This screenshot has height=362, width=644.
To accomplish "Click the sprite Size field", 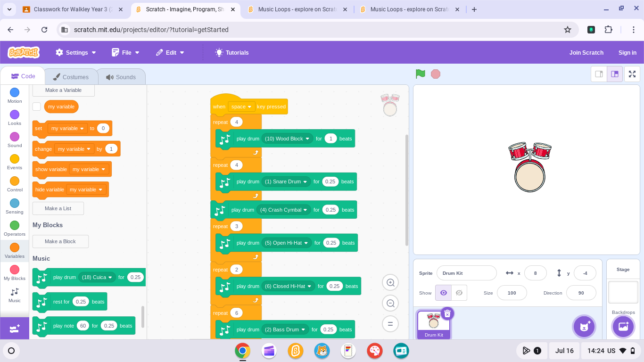I will pos(512,293).
